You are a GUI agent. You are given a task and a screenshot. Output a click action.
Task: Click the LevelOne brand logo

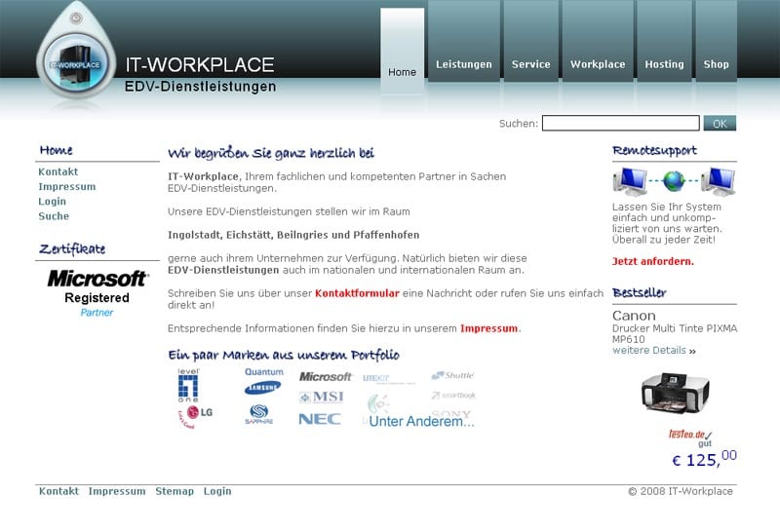188,385
